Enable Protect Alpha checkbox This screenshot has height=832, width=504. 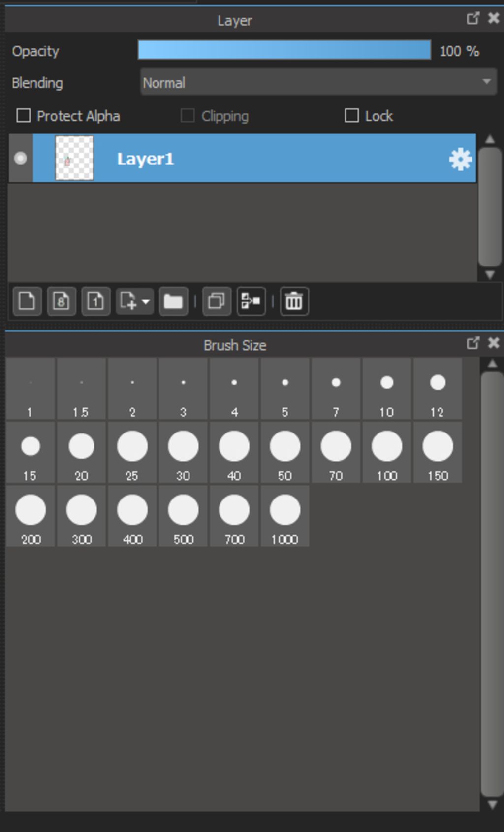(x=23, y=116)
